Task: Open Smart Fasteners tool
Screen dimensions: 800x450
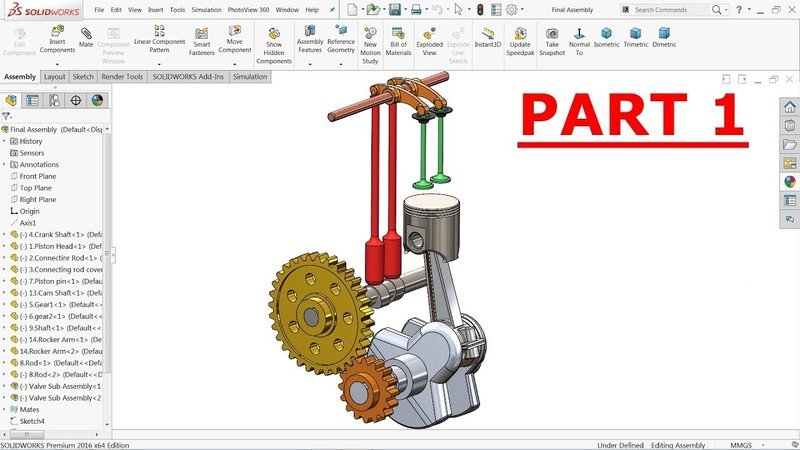Action: coord(202,41)
